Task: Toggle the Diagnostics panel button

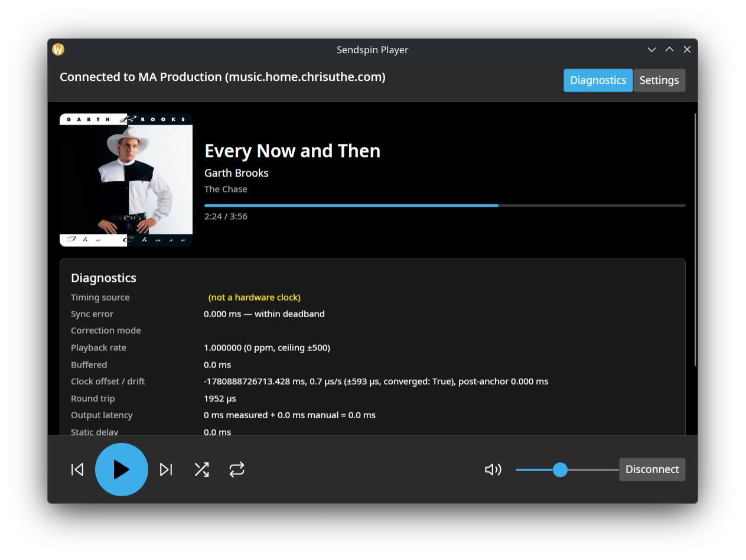Action: pyautogui.click(x=598, y=80)
